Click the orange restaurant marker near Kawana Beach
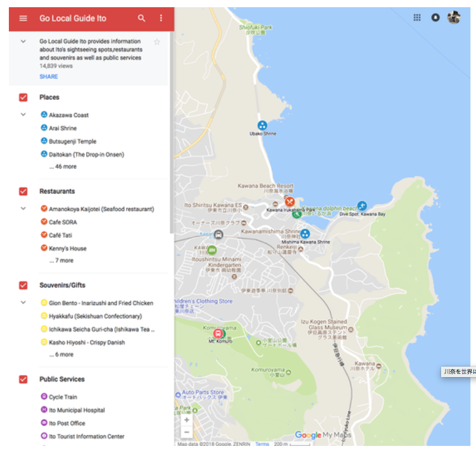This screenshot has height=452, width=476. pyautogui.click(x=290, y=201)
